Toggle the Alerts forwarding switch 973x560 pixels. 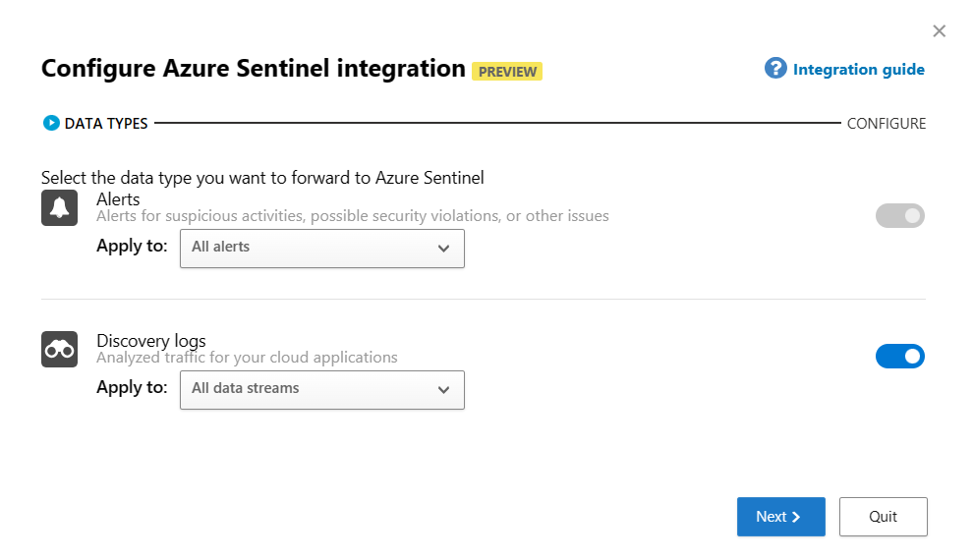[x=899, y=216]
